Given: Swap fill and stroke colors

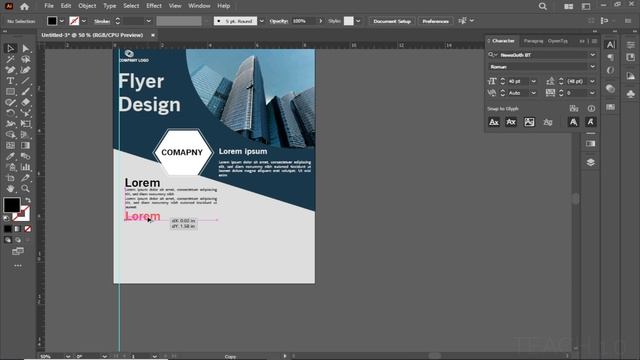Looking at the screenshot, I should 28,200.
